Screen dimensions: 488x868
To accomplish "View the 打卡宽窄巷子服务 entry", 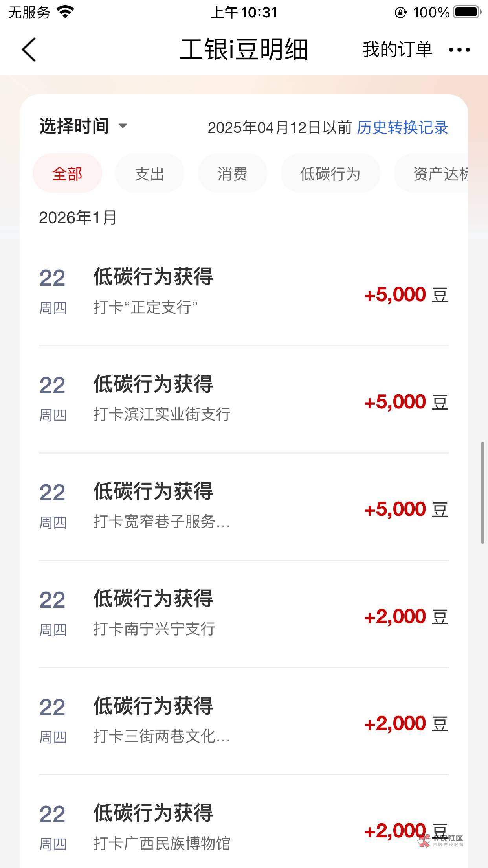I will [244, 507].
